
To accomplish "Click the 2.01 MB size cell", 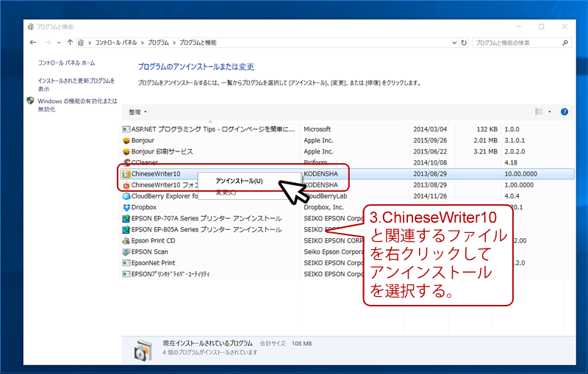I will 486,140.
